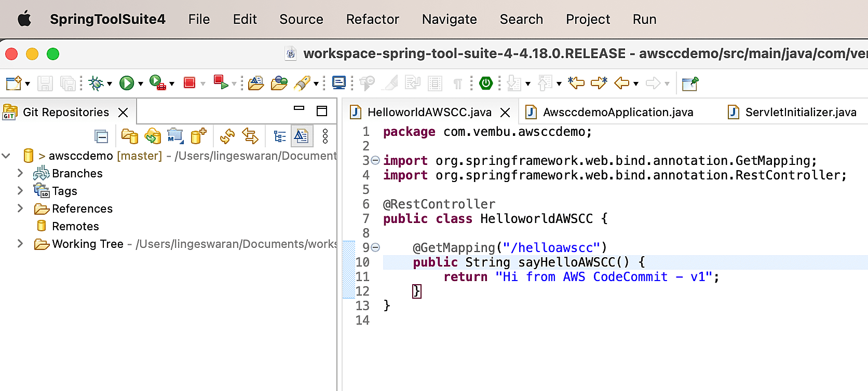Maximize the Git Repositories view
868x391 pixels.
[322, 111]
